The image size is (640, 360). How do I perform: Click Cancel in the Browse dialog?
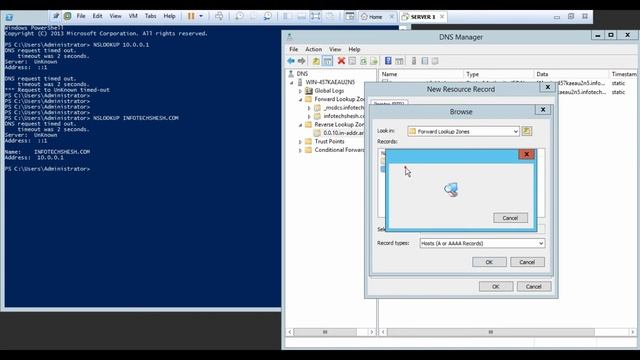click(527, 262)
